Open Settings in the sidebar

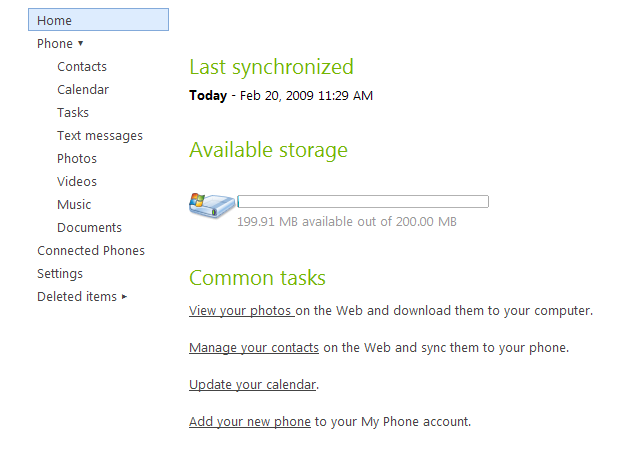coord(60,274)
